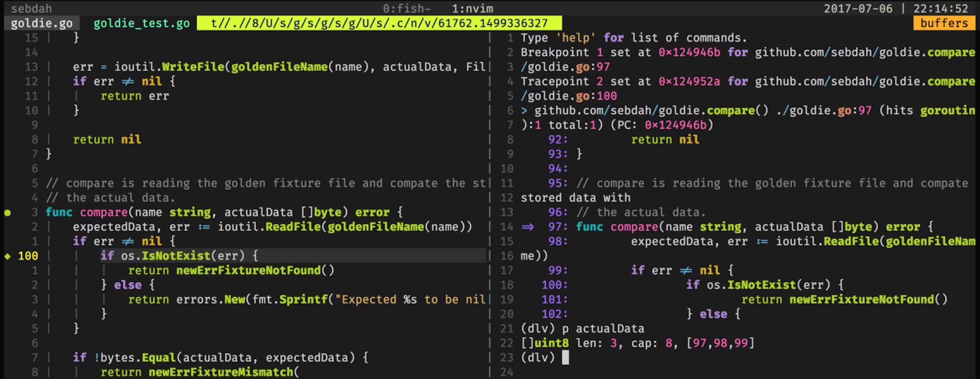The image size is (980, 379).
Task: Click the yellow tracepoint diamond at line 100
Action: coord(8,256)
